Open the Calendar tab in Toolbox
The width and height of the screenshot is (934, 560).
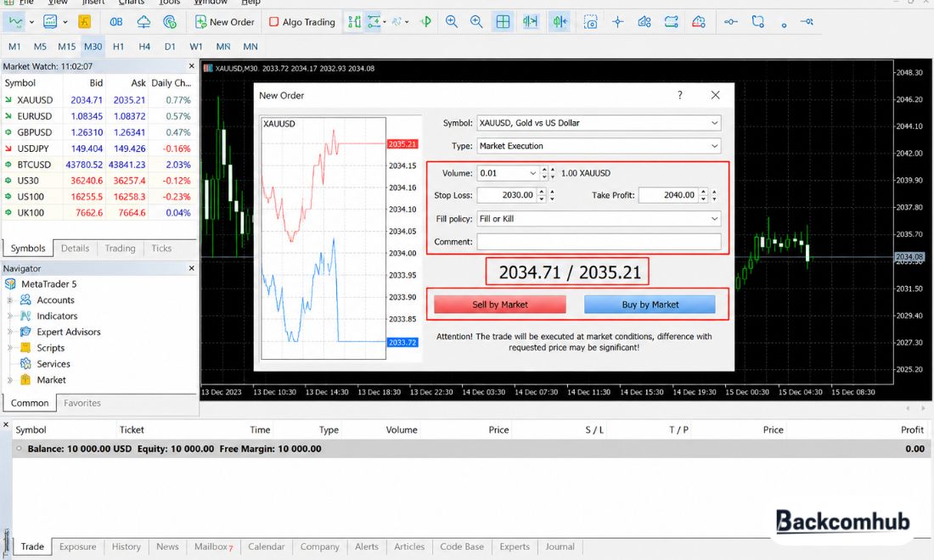[x=267, y=546]
